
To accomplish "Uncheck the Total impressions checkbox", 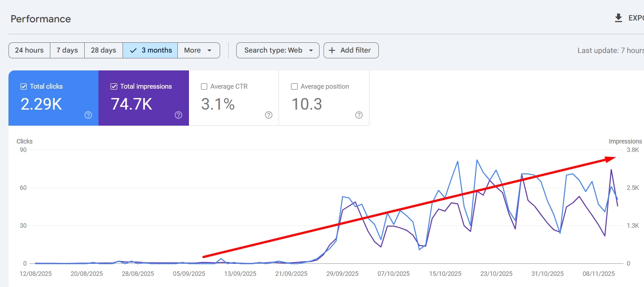I will click(x=114, y=86).
